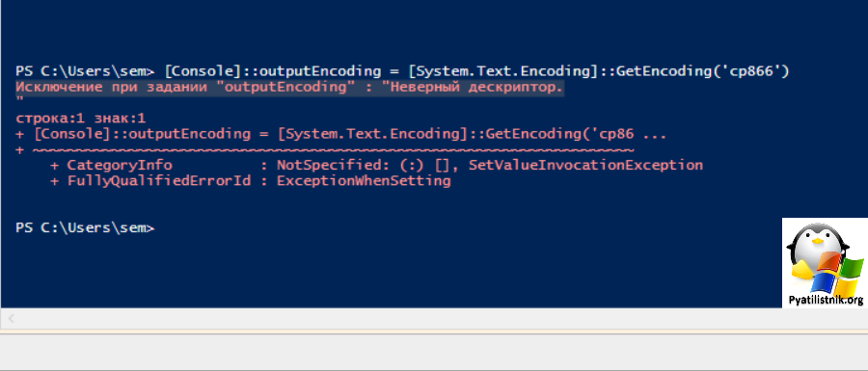Image resolution: width=868 pixels, height=371 pixels.
Task: Select the строка:1 знак:1 line
Action: pos(81,119)
